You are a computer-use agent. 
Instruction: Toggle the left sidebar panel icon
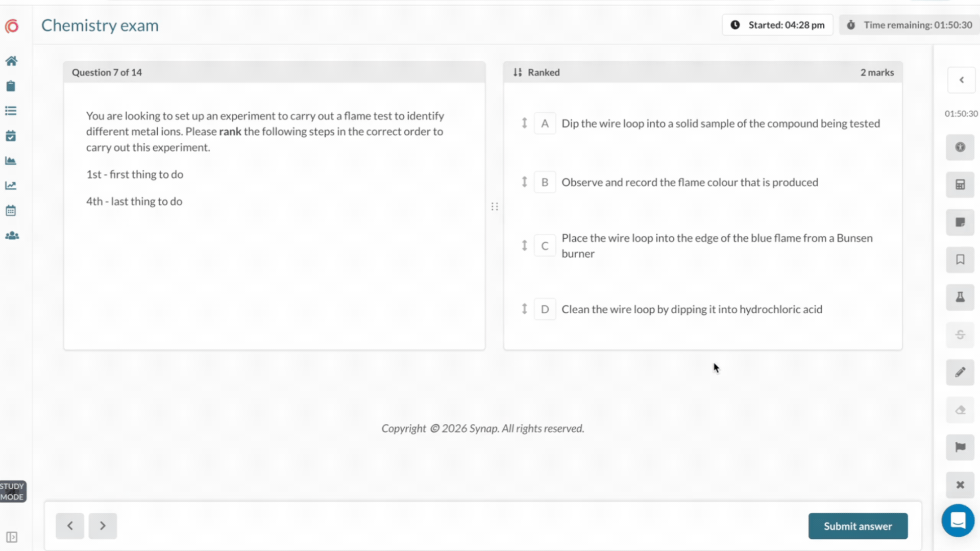tap(12, 537)
